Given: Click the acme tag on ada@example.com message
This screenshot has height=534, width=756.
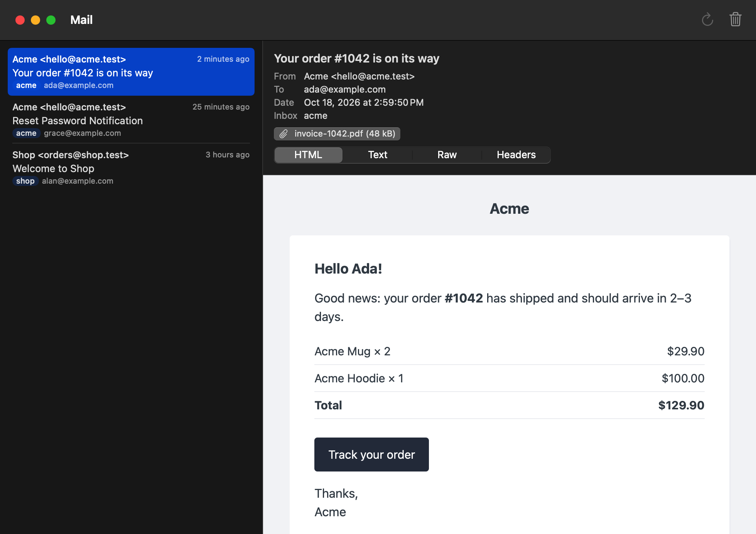Looking at the screenshot, I should click(26, 85).
